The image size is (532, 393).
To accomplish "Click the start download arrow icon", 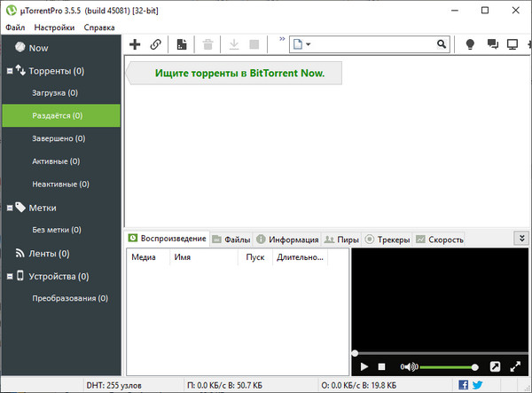I will (234, 44).
